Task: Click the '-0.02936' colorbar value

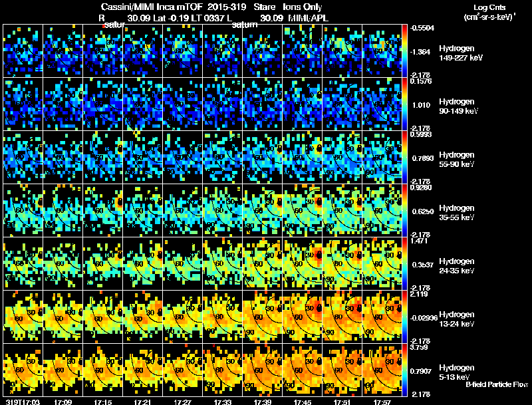Action: coord(424,318)
